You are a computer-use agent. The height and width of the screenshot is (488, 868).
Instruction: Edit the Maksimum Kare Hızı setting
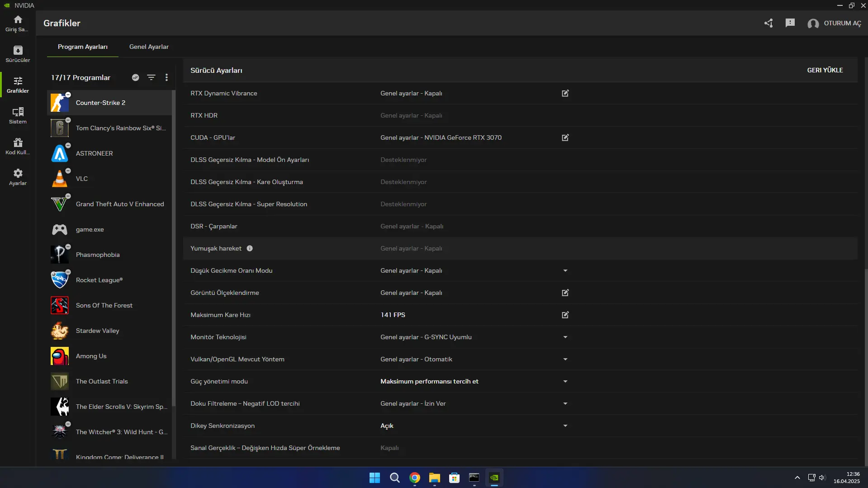pos(565,315)
